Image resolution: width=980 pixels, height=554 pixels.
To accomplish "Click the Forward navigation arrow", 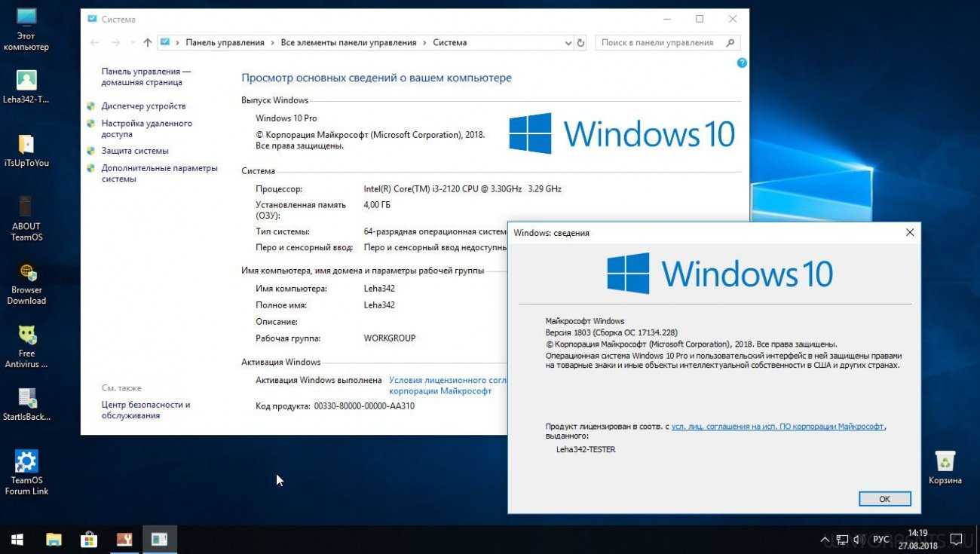I will click(x=115, y=43).
